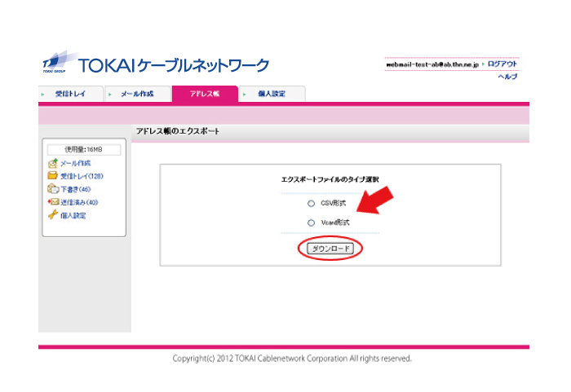Open the メール作成 tab

pos(138,94)
